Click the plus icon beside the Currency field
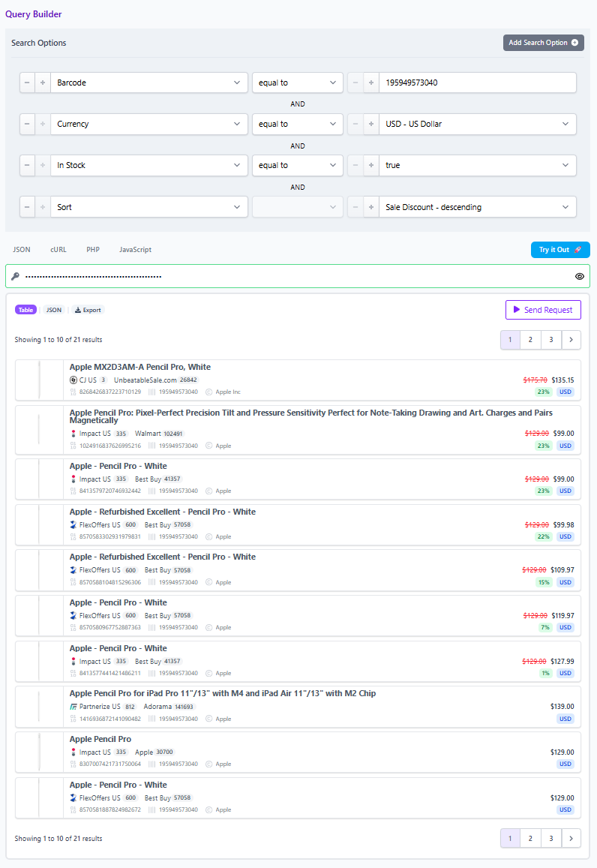The height and width of the screenshot is (868, 597). pyautogui.click(x=43, y=124)
